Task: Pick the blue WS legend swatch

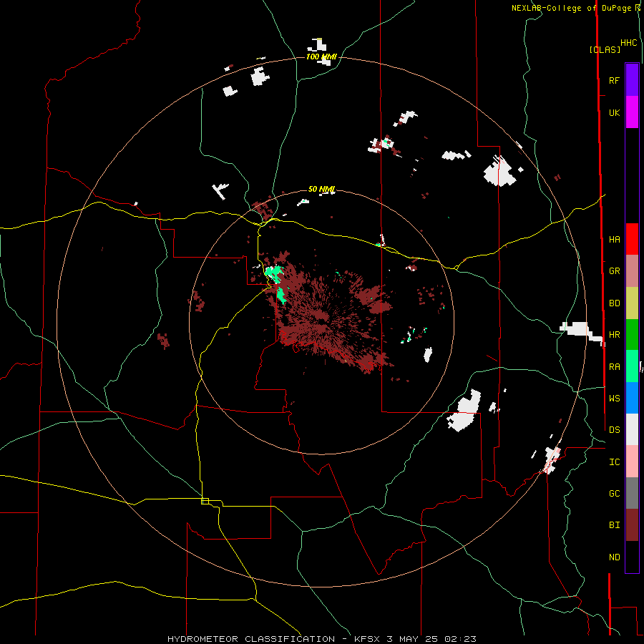Action: click(632, 398)
